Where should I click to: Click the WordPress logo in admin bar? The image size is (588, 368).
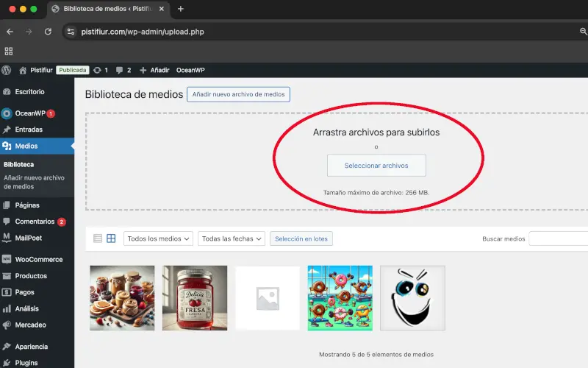pos(7,70)
